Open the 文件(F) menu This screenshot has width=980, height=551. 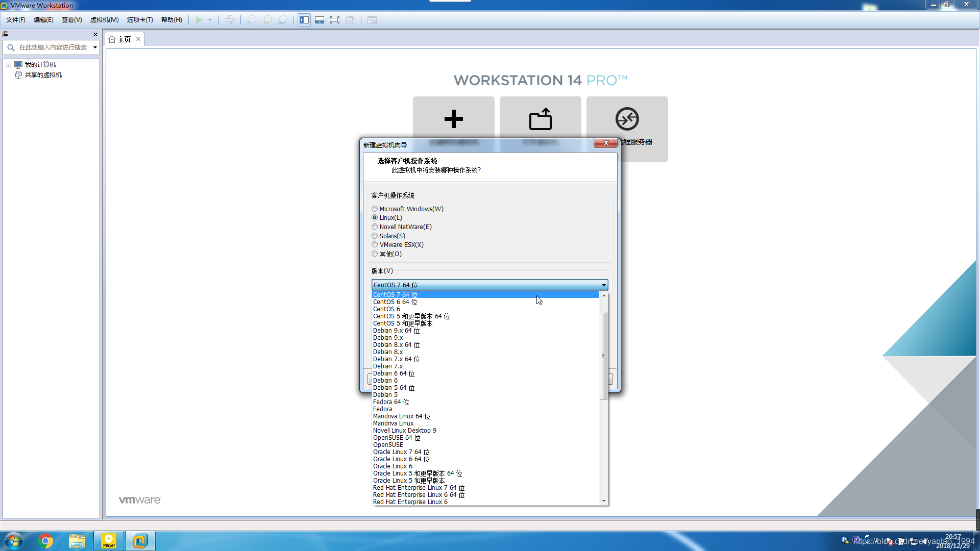tap(16, 20)
